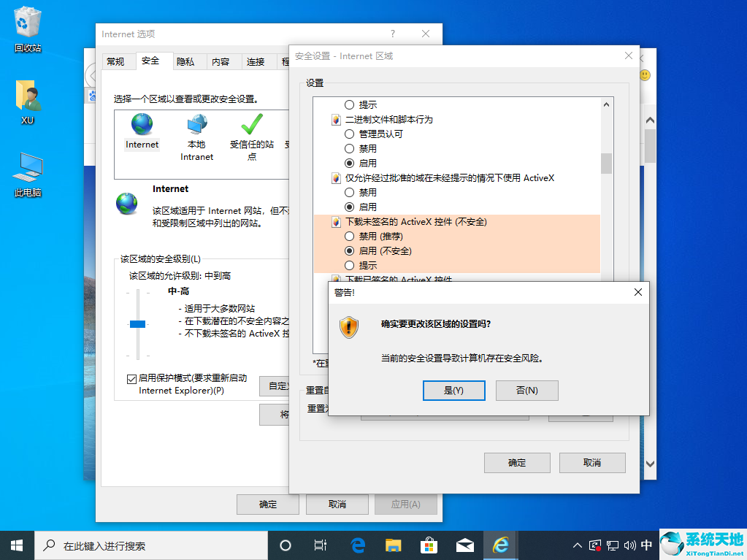Open the Microsoft Store from the taskbar
Screen dimensions: 747x560
click(429, 545)
